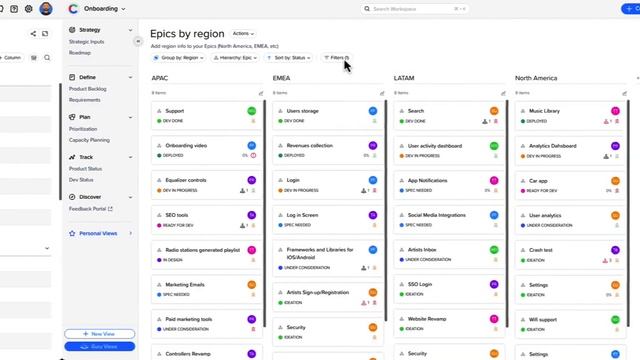This screenshot has height=360, width=640.
Task: Open the Actions dropdown
Action: [243, 33]
